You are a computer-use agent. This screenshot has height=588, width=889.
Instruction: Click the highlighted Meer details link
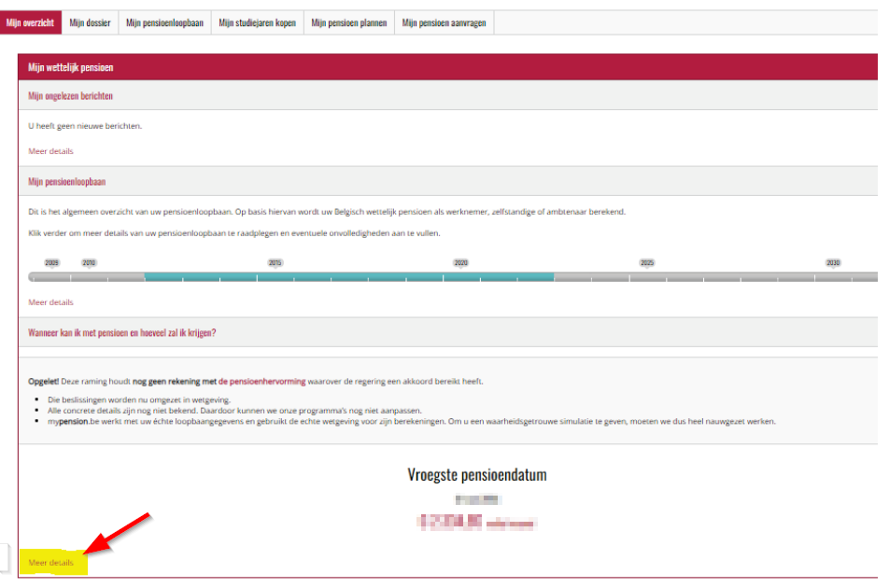pos(50,563)
